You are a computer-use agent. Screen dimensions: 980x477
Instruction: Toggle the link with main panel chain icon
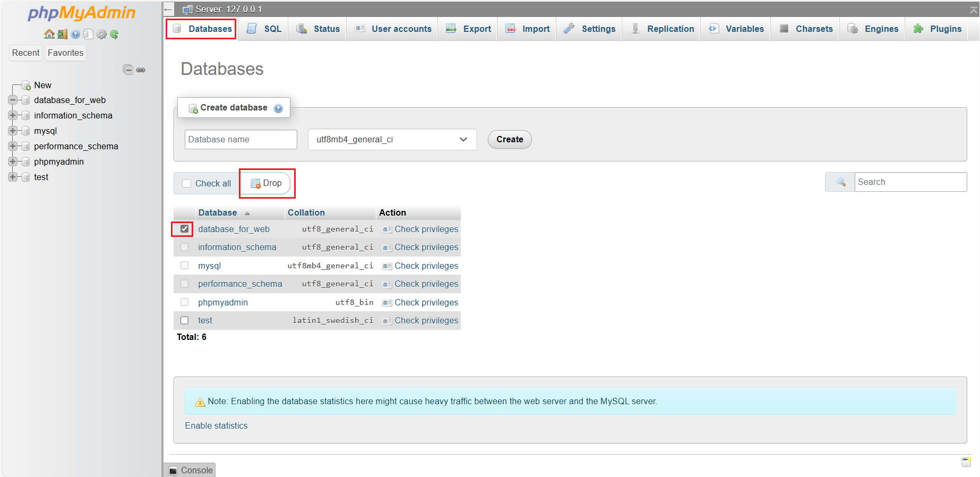coord(141,70)
